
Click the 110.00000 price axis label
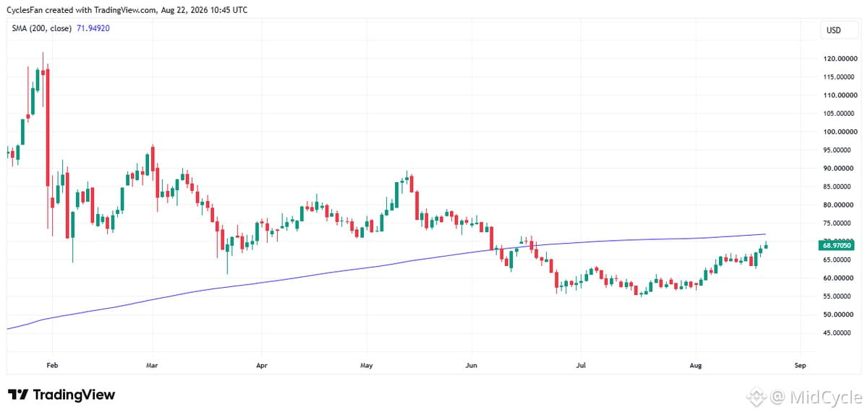[x=841, y=95]
